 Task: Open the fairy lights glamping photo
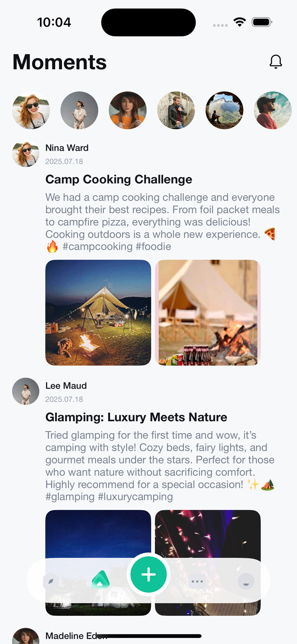(x=208, y=535)
